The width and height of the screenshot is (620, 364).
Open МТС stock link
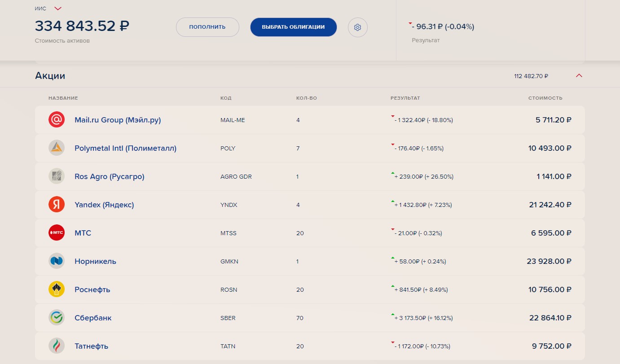tap(83, 233)
